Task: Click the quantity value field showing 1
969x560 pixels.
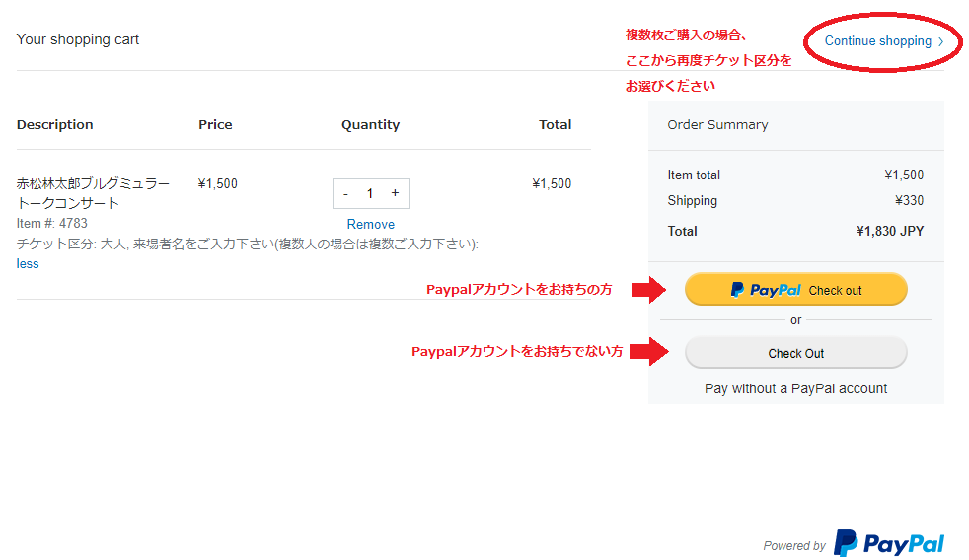Action: coord(370,194)
